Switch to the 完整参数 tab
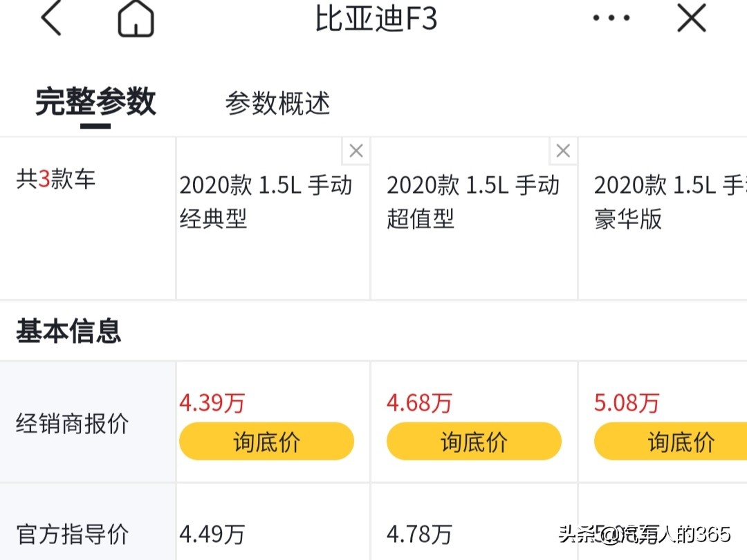747x560 pixels. [x=95, y=102]
